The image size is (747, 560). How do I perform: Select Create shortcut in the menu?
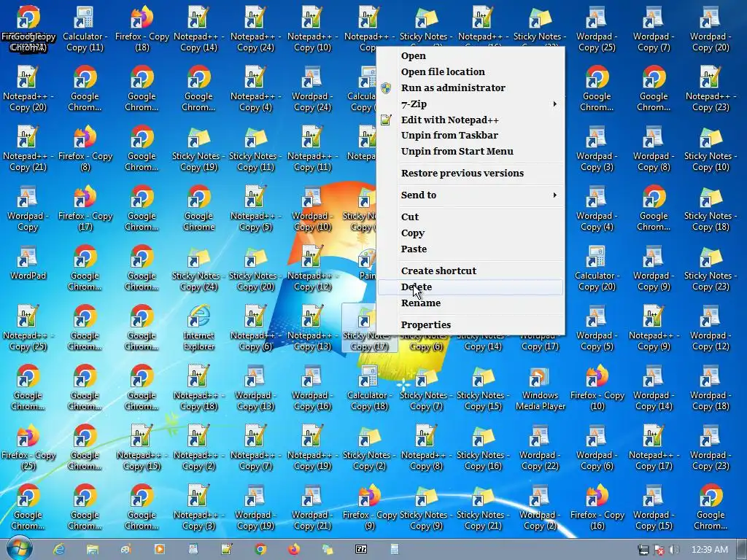(x=471, y=271)
